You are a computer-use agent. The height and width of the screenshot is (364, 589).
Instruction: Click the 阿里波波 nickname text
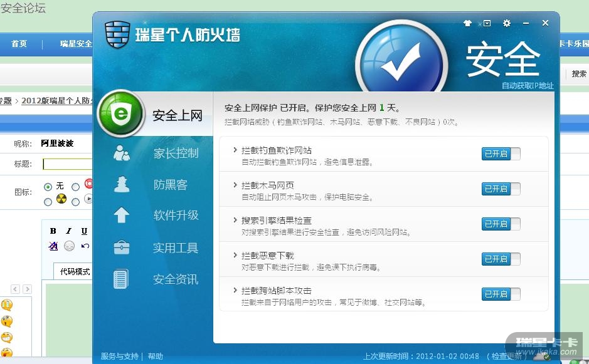(57, 143)
